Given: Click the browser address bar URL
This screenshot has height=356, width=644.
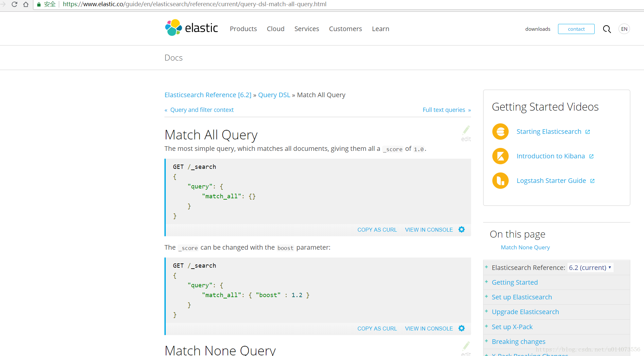Looking at the screenshot, I should [x=195, y=4].
